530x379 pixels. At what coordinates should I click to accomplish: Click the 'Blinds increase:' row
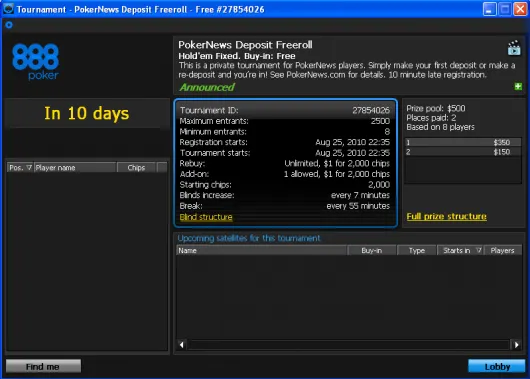tap(285, 195)
